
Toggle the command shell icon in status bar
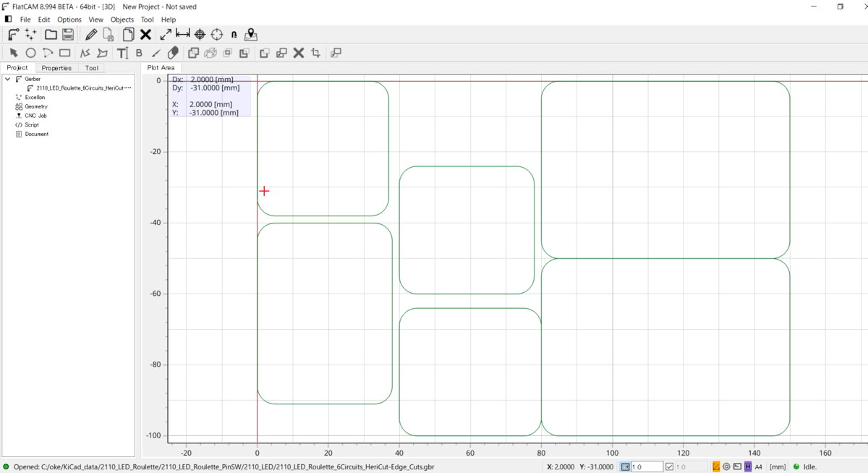[737, 467]
